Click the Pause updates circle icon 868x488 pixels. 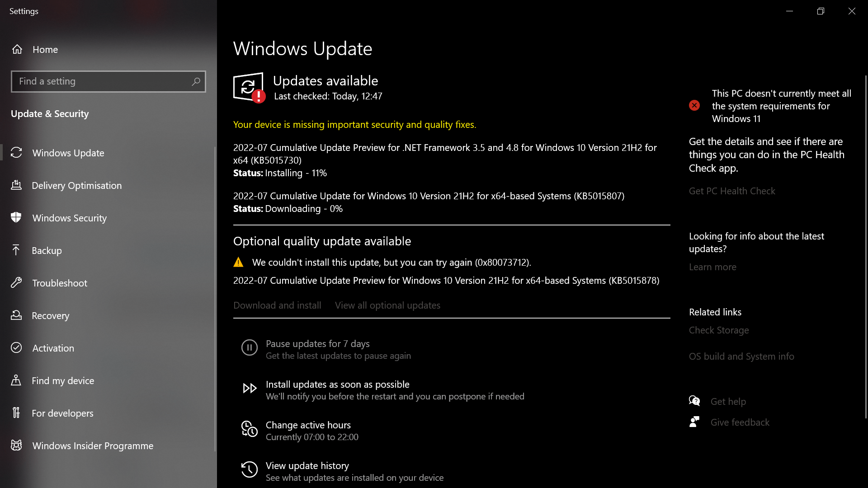click(250, 347)
